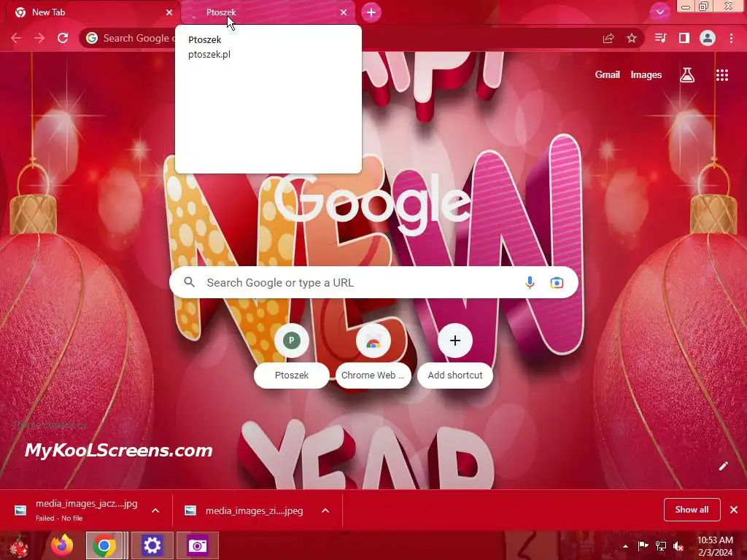Reload the current page
Screen dimensions: 747x560
click(63, 38)
